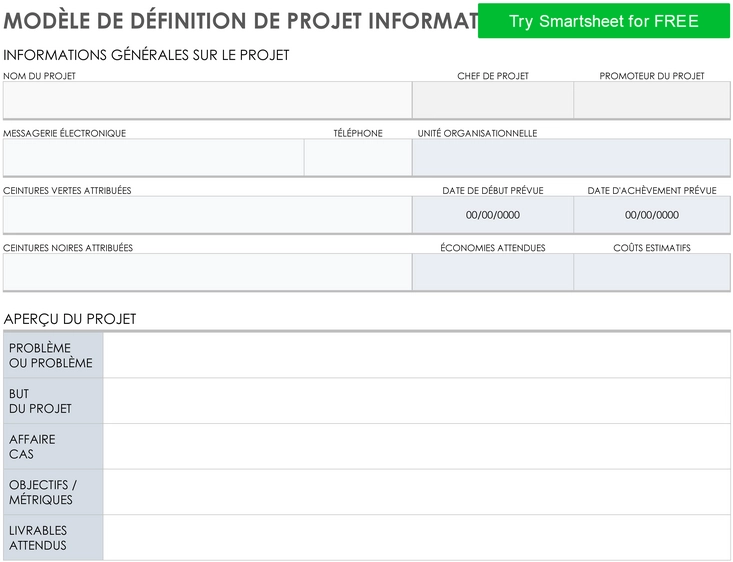The image size is (733, 562).
Task: Select the DATE DE DÉBUT PRÉVUE date cell
Action: (493, 215)
